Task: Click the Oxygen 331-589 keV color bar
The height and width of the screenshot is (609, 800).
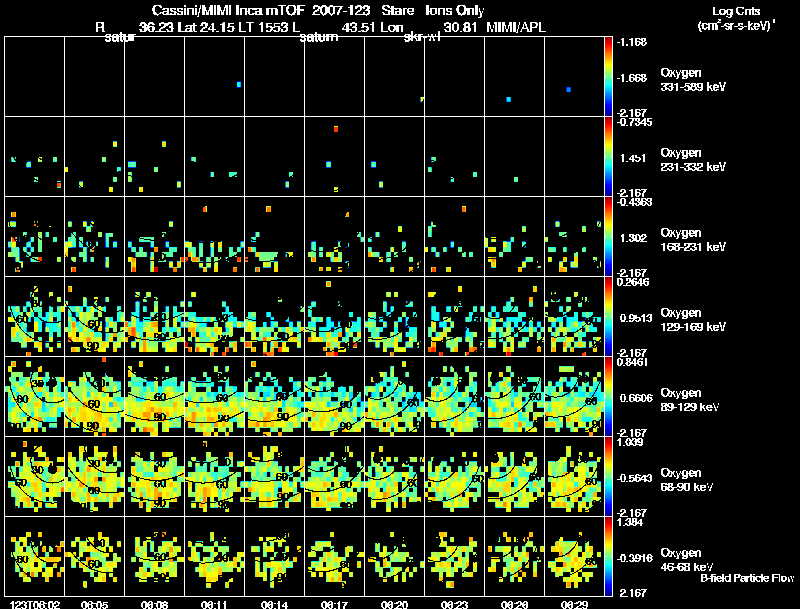Action: pyautogui.click(x=609, y=76)
